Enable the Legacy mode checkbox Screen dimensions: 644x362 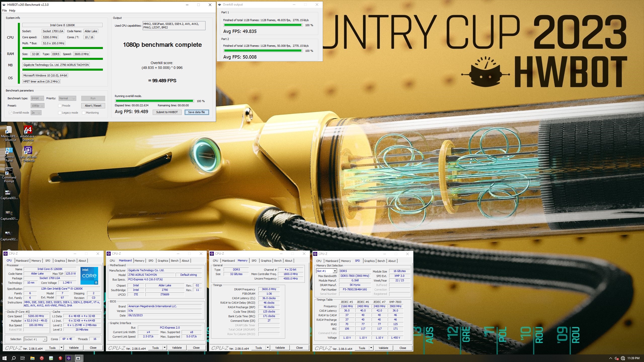point(60,113)
